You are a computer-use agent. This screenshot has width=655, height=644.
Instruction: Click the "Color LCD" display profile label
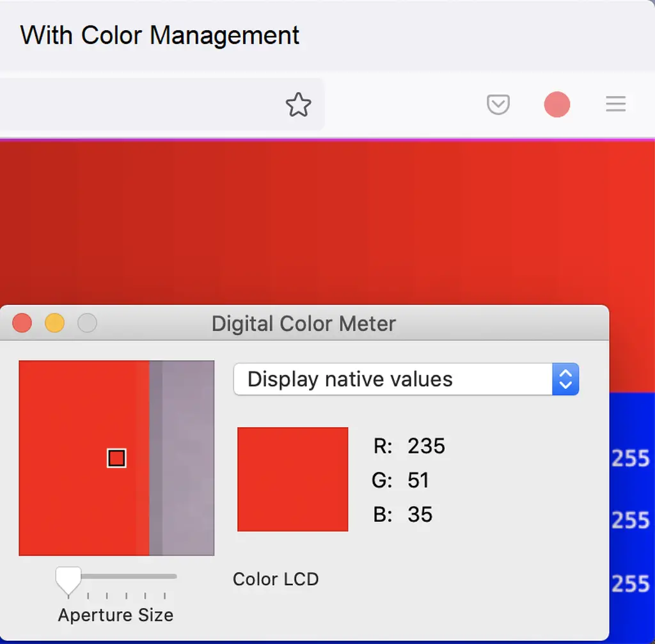click(276, 579)
